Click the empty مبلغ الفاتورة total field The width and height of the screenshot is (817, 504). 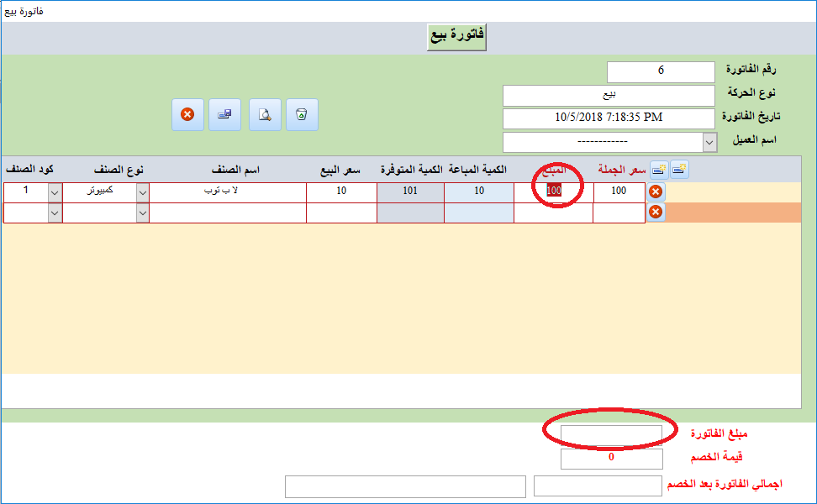click(x=611, y=434)
